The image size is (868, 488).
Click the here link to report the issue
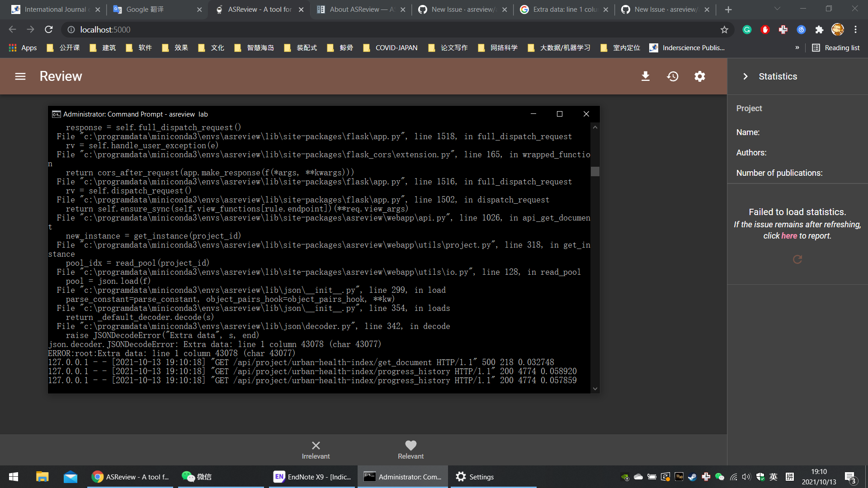tap(788, 235)
